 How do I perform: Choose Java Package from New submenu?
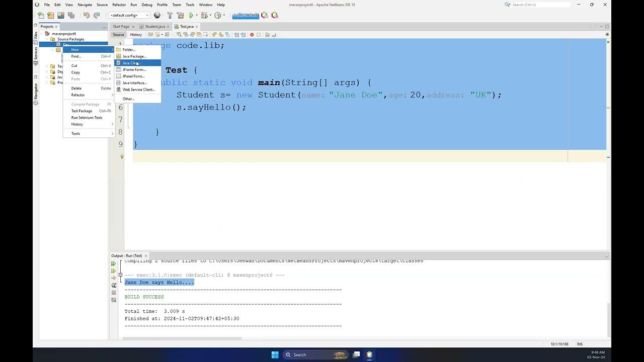[x=138, y=56]
